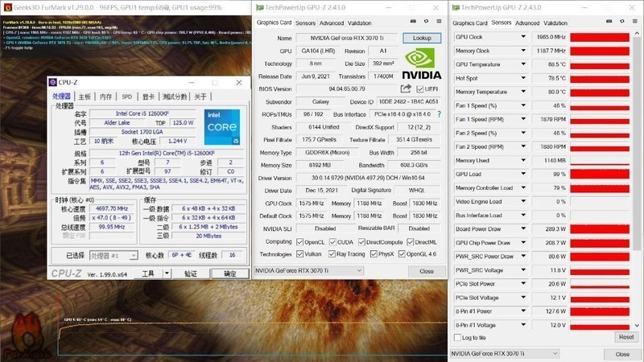Switch to Advanced tab in GPU-Z Graphics Card window
Screen dimensions: 644x362
[x=332, y=23]
